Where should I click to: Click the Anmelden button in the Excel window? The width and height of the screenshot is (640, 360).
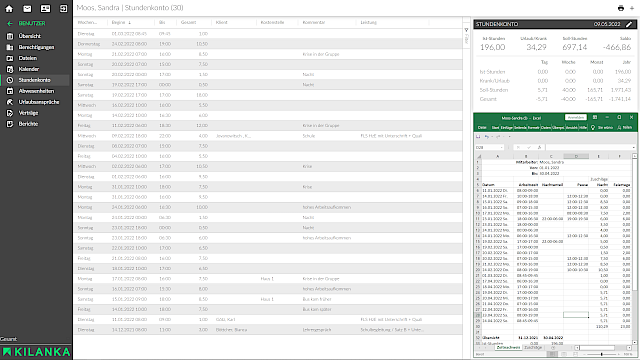[576, 118]
